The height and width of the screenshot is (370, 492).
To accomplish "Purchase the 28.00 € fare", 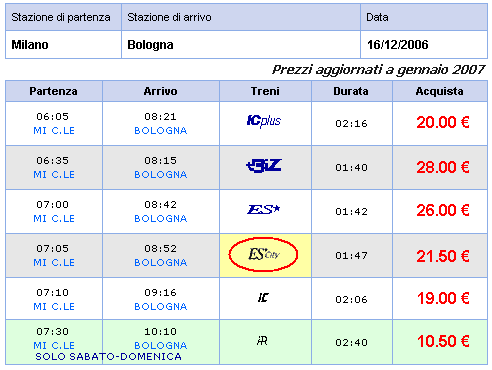I will (x=443, y=167).
